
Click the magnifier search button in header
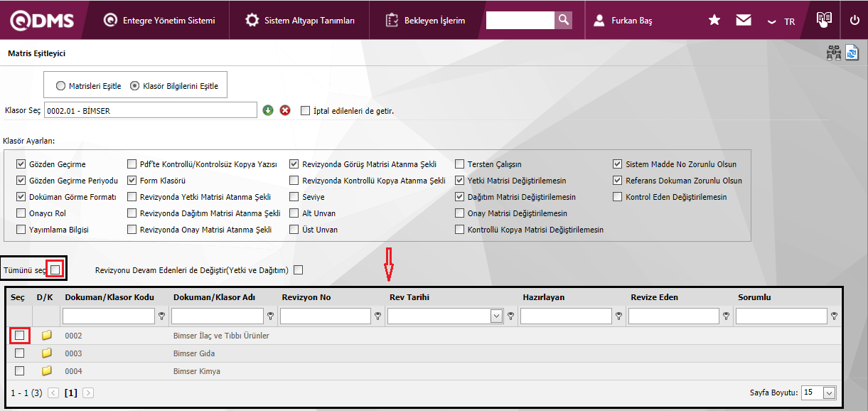pyautogui.click(x=563, y=20)
